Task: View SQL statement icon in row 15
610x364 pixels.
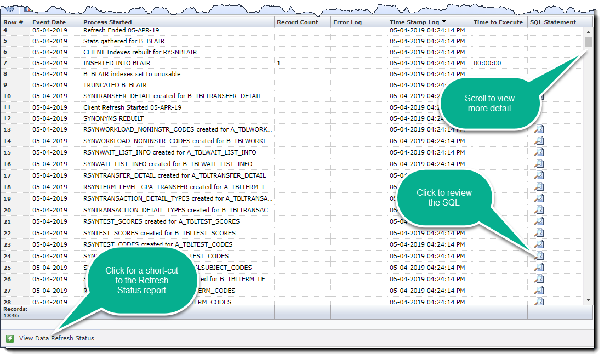Action: (x=539, y=152)
